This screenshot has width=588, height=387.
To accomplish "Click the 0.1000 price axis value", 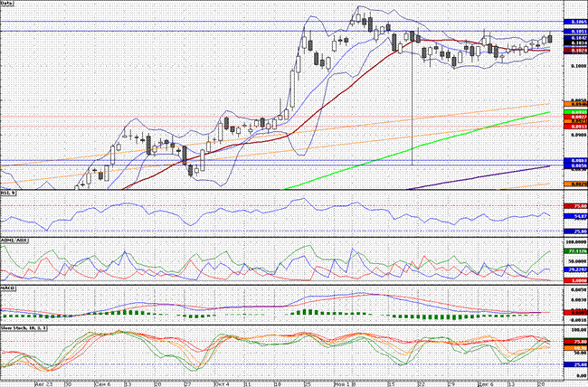I will pos(579,66).
